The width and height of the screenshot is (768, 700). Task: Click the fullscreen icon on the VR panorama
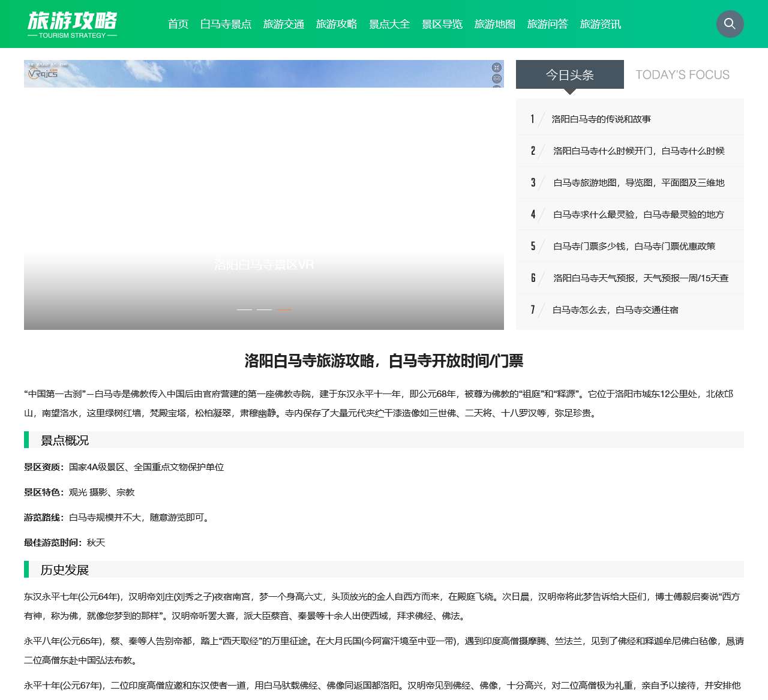[496, 68]
